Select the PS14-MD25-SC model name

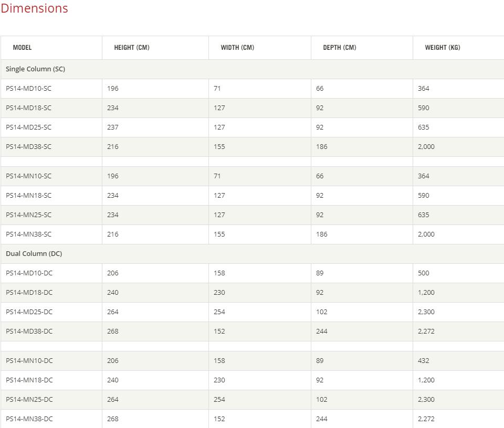[x=28, y=127]
